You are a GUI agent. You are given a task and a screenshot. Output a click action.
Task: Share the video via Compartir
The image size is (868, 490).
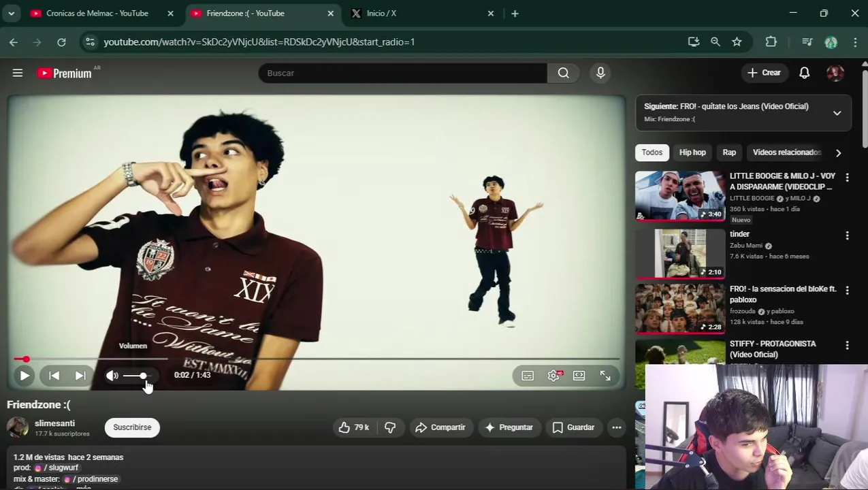tap(440, 427)
